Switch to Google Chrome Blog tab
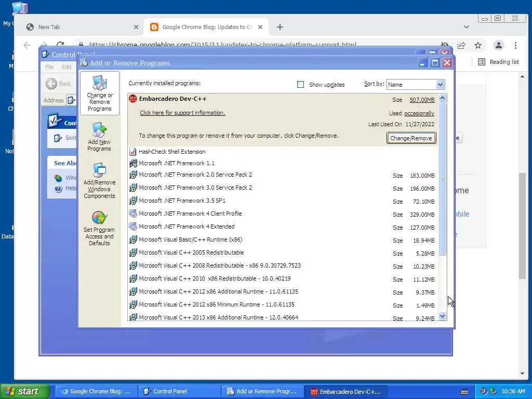Screen dimensions: 532x399 click(206, 27)
